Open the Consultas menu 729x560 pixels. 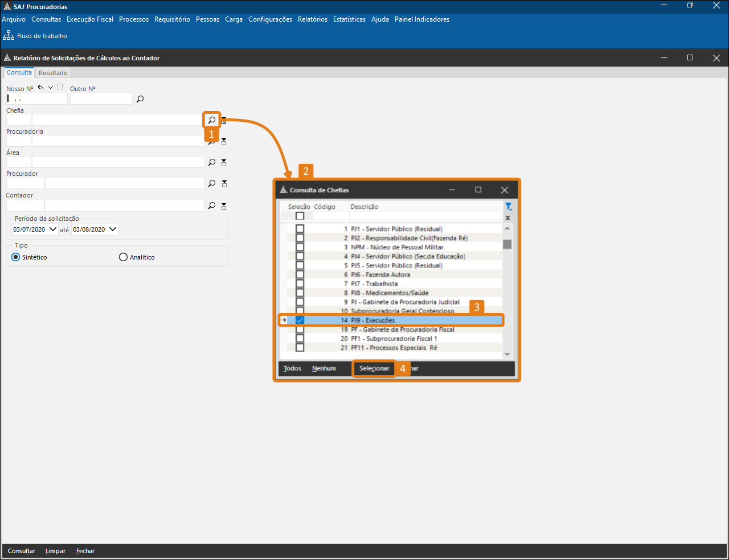pyautogui.click(x=46, y=19)
